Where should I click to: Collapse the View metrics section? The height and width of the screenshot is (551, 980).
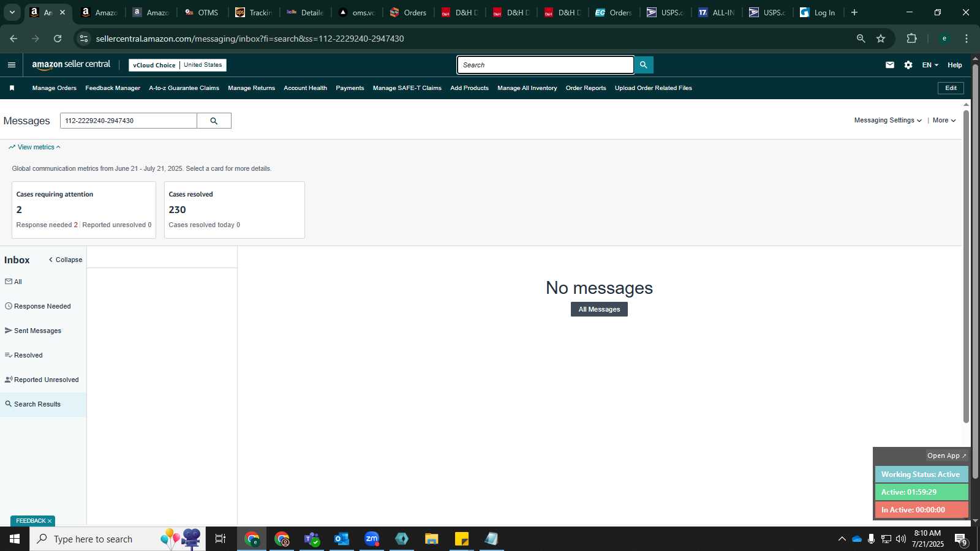click(35, 147)
